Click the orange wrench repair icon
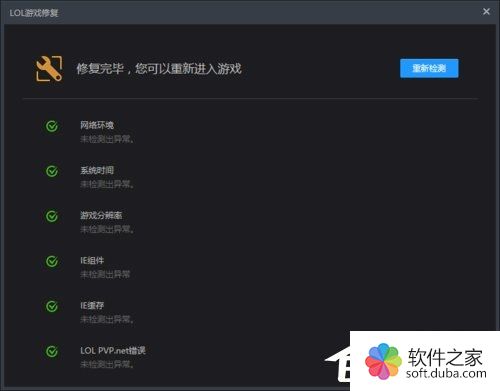Viewport: 500px width, 391px height. (x=49, y=68)
